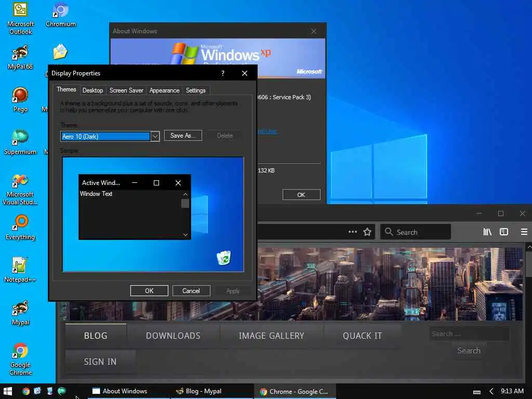Click OK in Display Properties dialog
Screen dimensions: 532x399
coord(149,291)
